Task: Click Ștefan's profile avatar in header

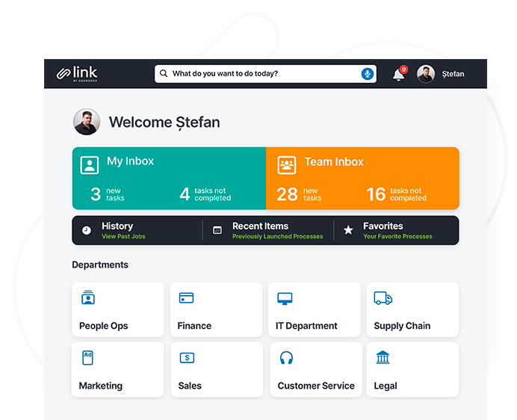Action: point(426,74)
